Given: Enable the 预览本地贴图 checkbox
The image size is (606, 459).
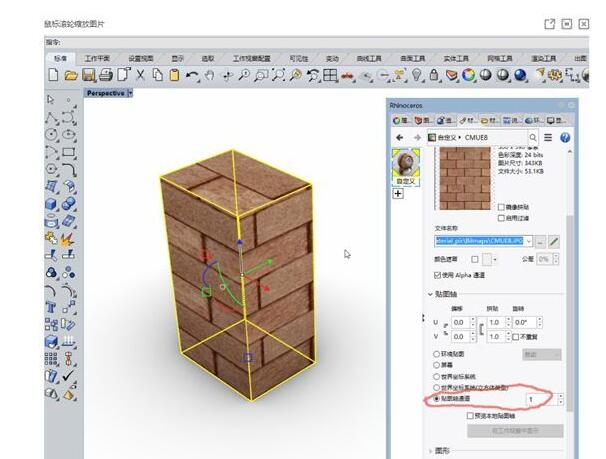Looking at the screenshot, I should point(470,415).
